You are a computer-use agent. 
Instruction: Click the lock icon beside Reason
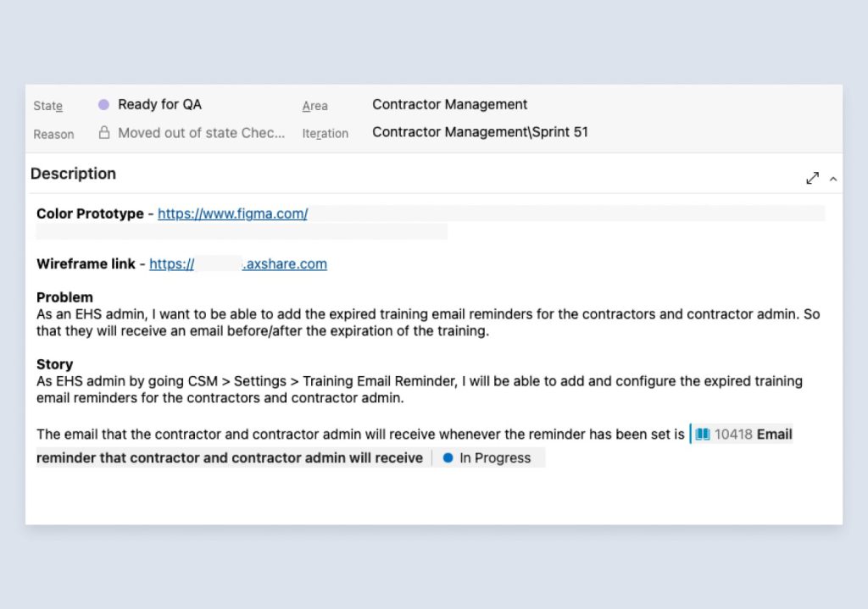[x=104, y=132]
